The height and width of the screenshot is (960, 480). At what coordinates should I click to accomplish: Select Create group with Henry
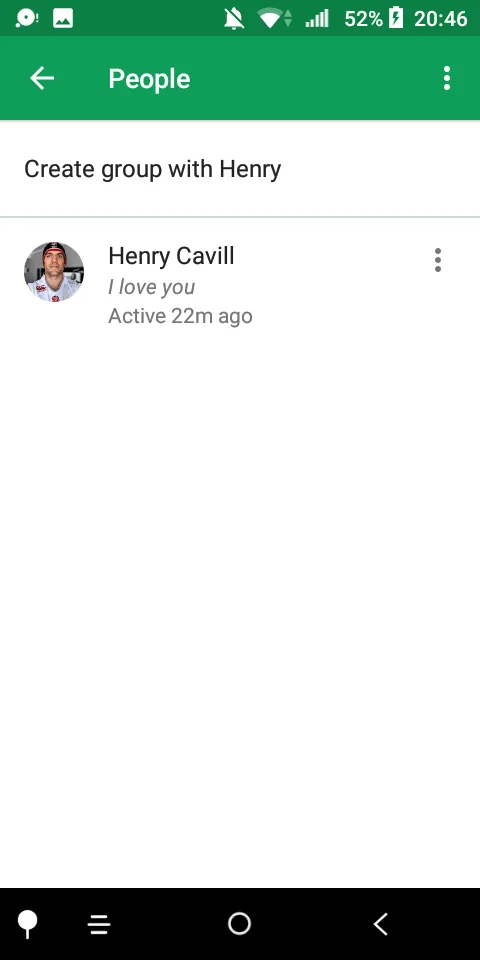coord(152,168)
